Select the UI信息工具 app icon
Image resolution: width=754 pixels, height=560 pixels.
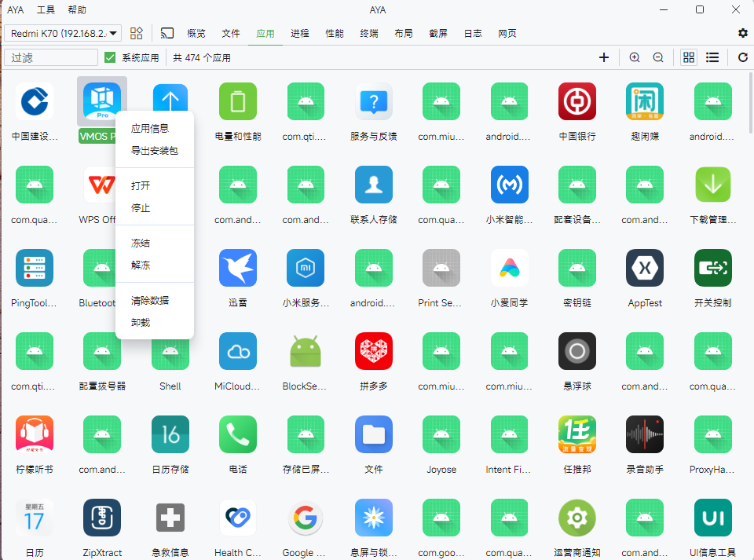point(712,518)
